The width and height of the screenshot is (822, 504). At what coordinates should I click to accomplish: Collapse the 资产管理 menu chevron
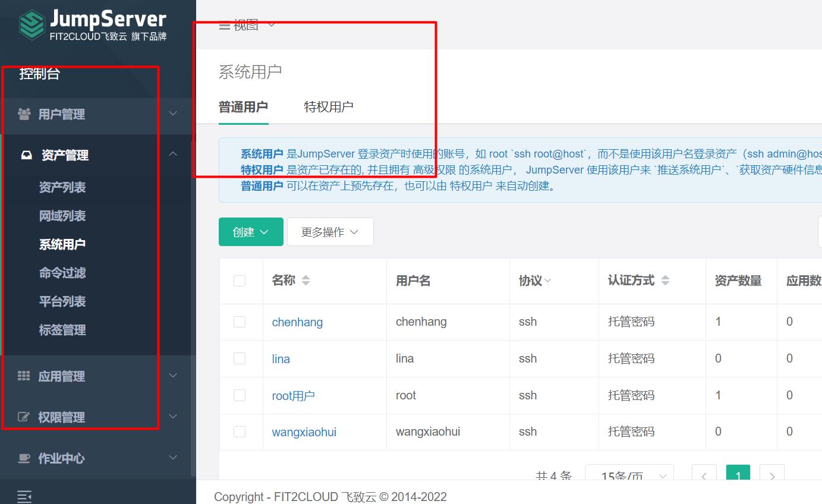[x=173, y=155]
